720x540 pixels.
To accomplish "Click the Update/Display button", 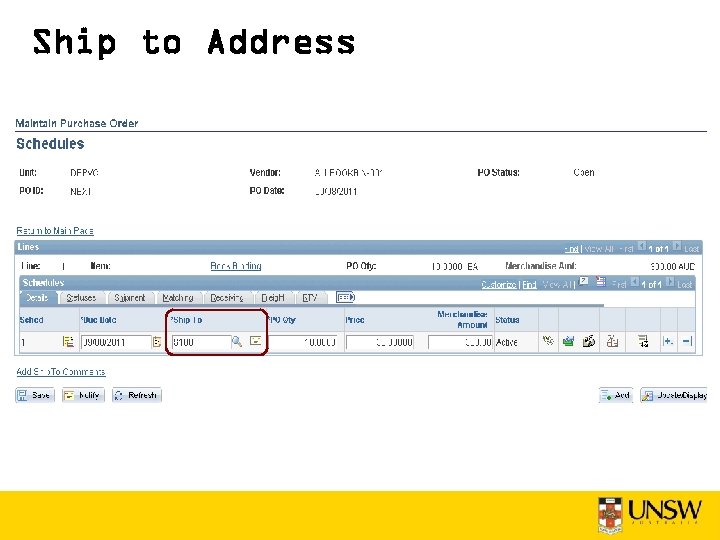I will 674,395.
